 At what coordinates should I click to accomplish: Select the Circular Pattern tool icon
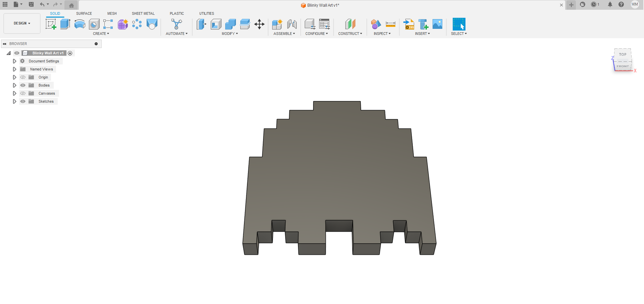[x=137, y=24]
